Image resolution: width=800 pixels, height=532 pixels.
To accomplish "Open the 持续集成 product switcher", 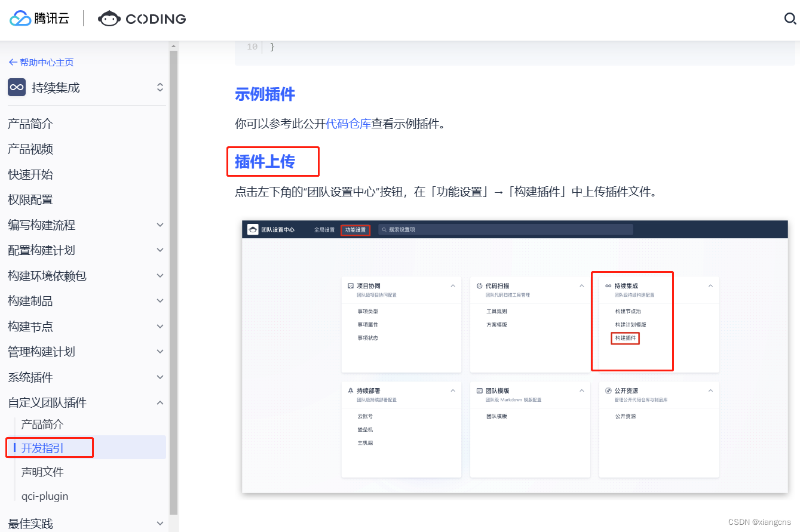I will click(160, 87).
